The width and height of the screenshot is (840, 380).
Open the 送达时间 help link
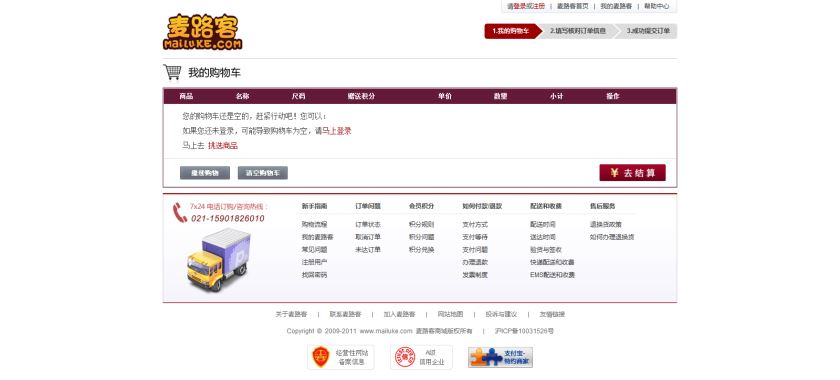[543, 237]
